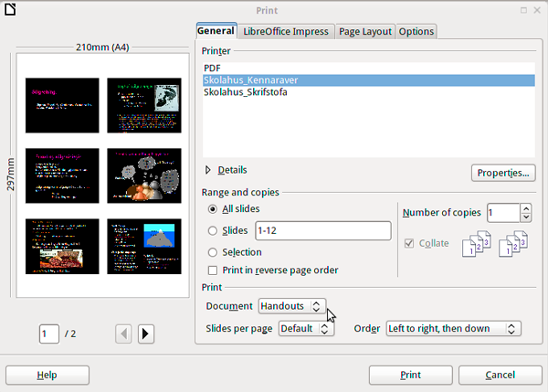Click the Print button
This screenshot has width=548, height=392.
410,375
